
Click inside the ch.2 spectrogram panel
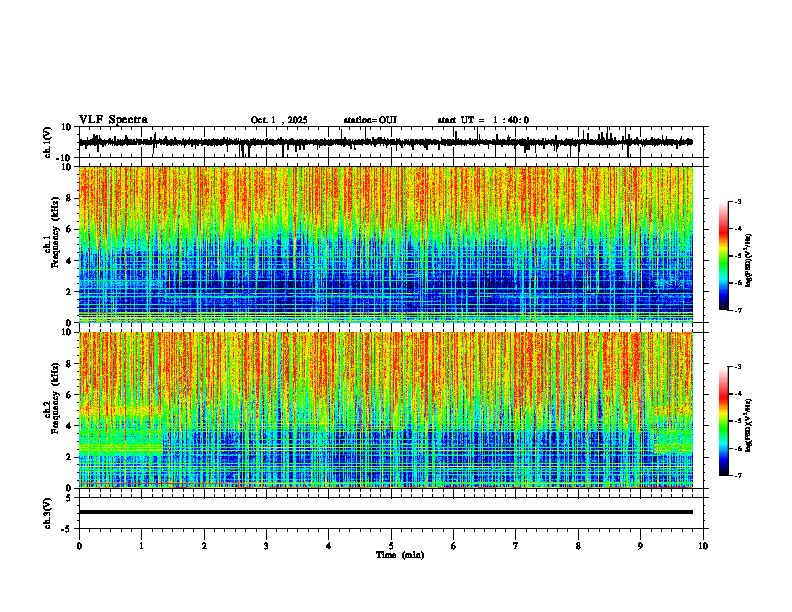tap(385, 410)
